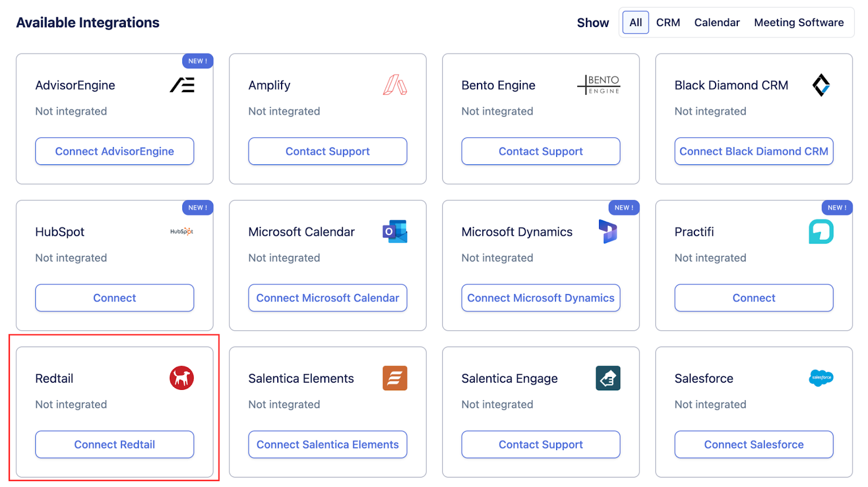868x487 pixels.
Task: Show All integrations filter
Action: pyautogui.click(x=635, y=23)
